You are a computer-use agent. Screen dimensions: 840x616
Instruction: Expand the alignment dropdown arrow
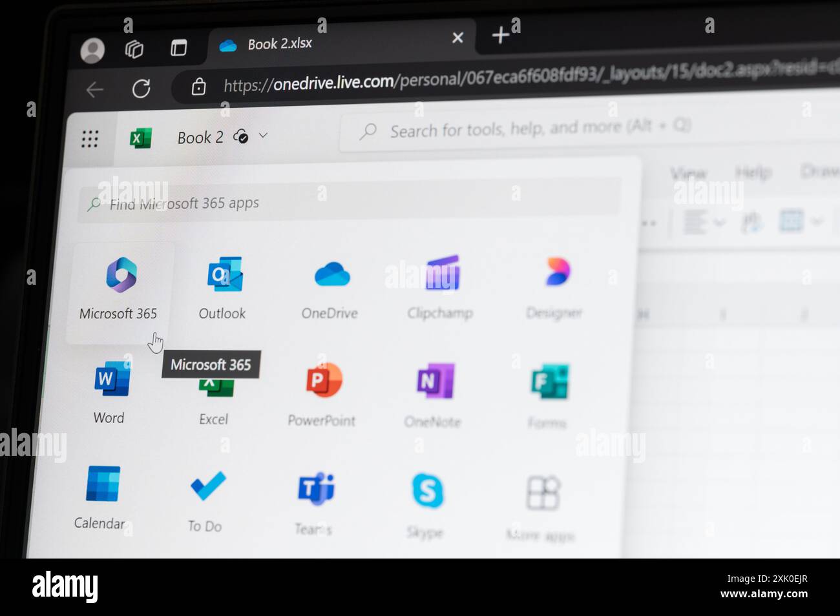(719, 223)
